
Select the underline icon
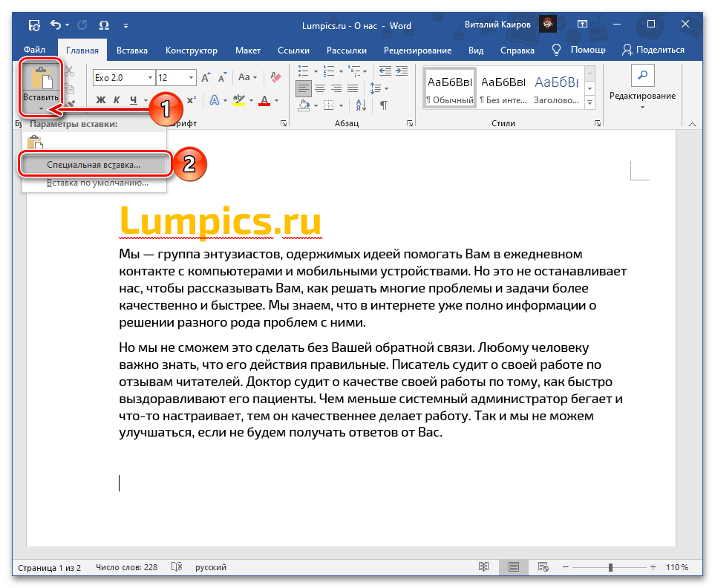(134, 99)
